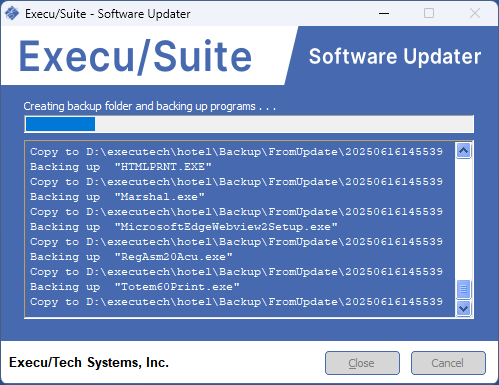This screenshot has width=499, height=385.
Task: Click the Close button
Action: tap(362, 363)
